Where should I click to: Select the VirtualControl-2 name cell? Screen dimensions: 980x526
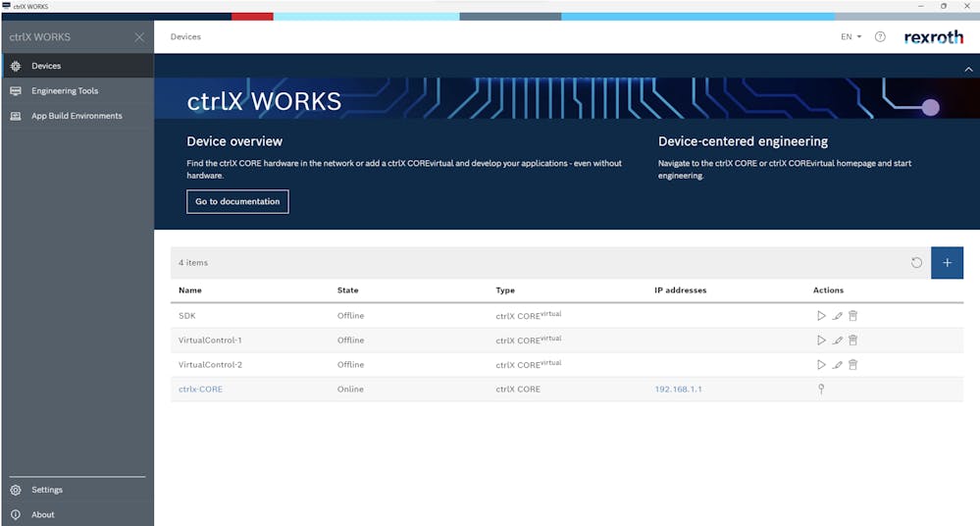pyautogui.click(x=210, y=365)
